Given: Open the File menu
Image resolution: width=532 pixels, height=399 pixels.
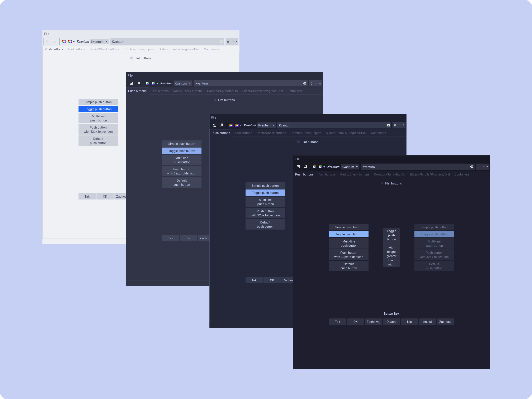Looking at the screenshot, I should click(x=297, y=159).
